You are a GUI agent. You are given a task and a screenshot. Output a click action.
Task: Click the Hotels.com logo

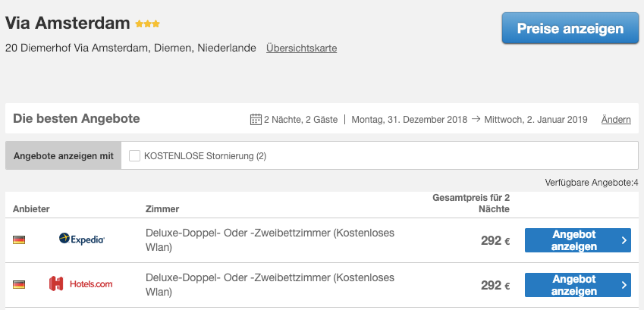click(x=80, y=283)
